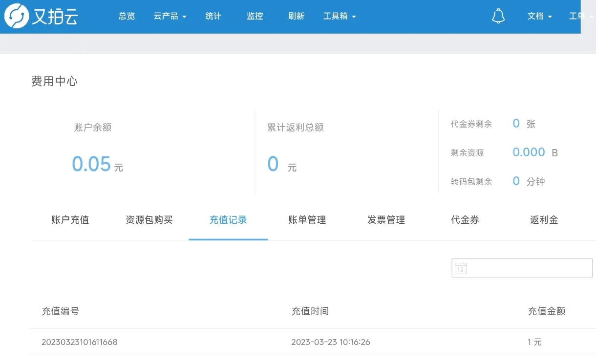Open the 监控 monitoring page

[x=255, y=16]
